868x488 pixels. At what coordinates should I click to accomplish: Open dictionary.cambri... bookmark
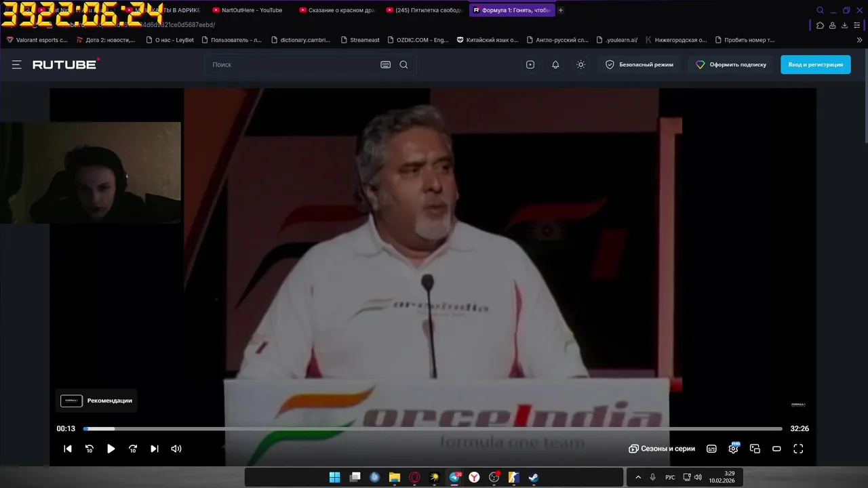pos(300,40)
